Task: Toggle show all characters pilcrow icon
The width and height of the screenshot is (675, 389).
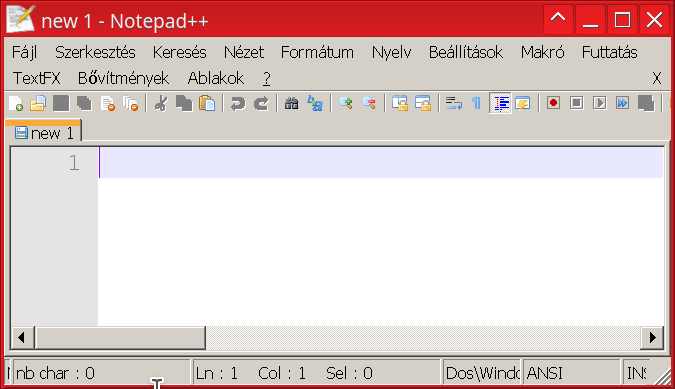Action: click(x=476, y=104)
